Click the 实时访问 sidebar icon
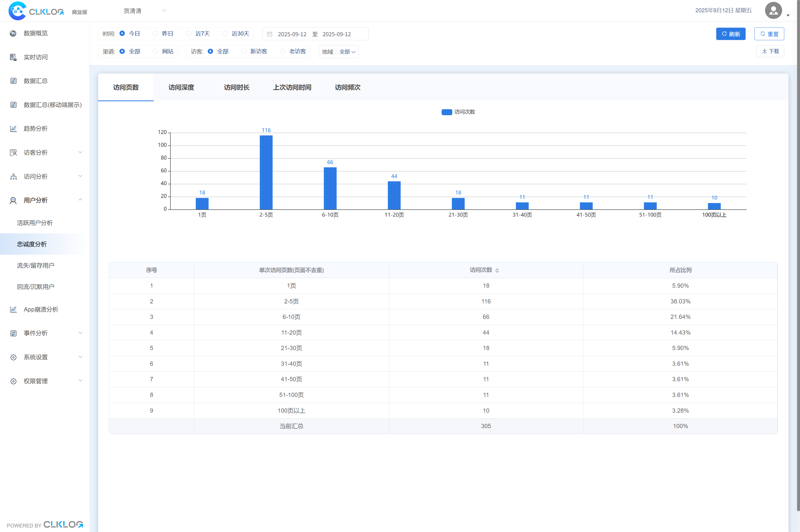This screenshot has height=532, width=800. (x=13, y=57)
